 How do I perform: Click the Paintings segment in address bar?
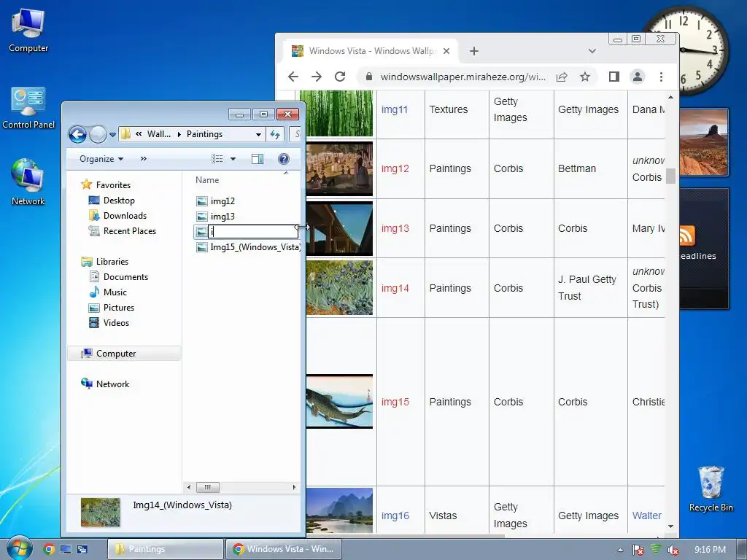[x=204, y=134]
